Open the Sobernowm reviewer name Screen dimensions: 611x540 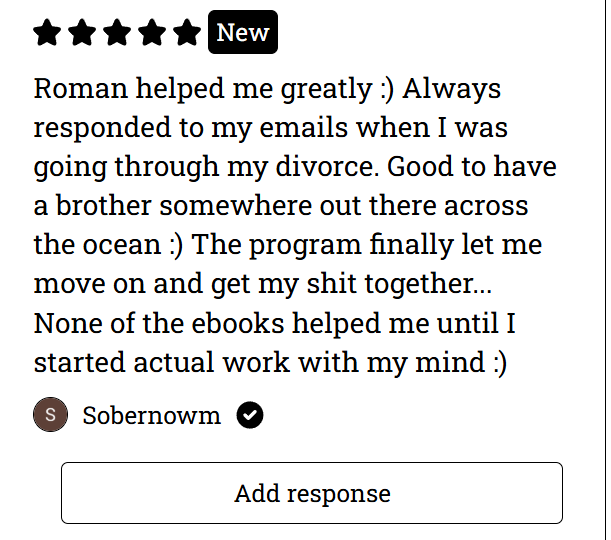[x=151, y=415]
